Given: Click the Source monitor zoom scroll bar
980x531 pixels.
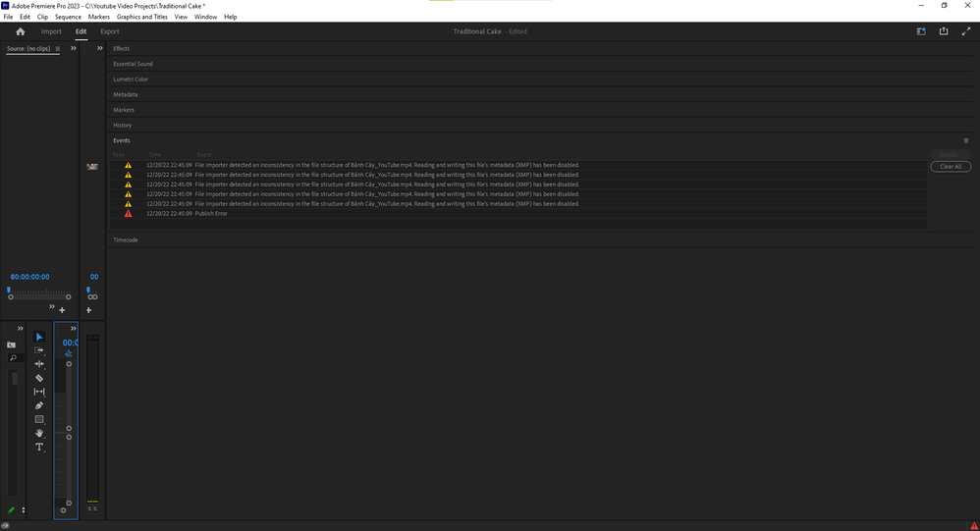Looking at the screenshot, I should (39, 297).
